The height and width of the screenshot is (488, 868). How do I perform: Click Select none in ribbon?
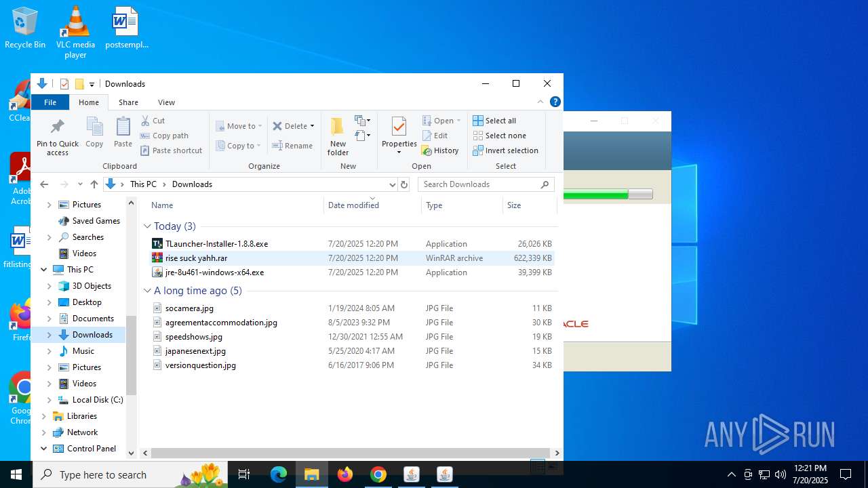(499, 136)
